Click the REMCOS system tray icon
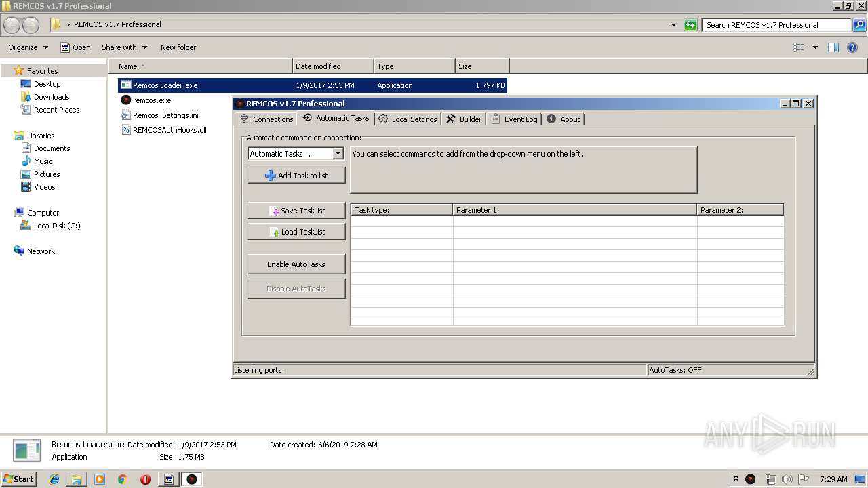 click(x=751, y=479)
